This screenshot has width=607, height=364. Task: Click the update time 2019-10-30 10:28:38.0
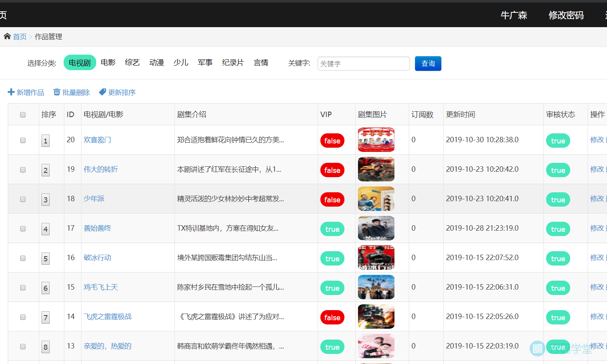pos(482,140)
